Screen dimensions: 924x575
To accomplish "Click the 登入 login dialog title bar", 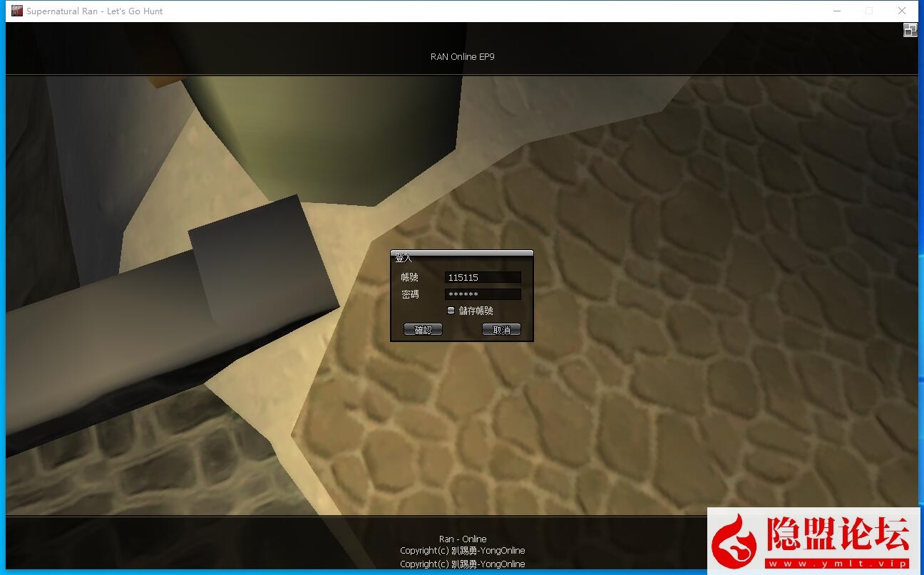I will pyautogui.click(x=461, y=257).
